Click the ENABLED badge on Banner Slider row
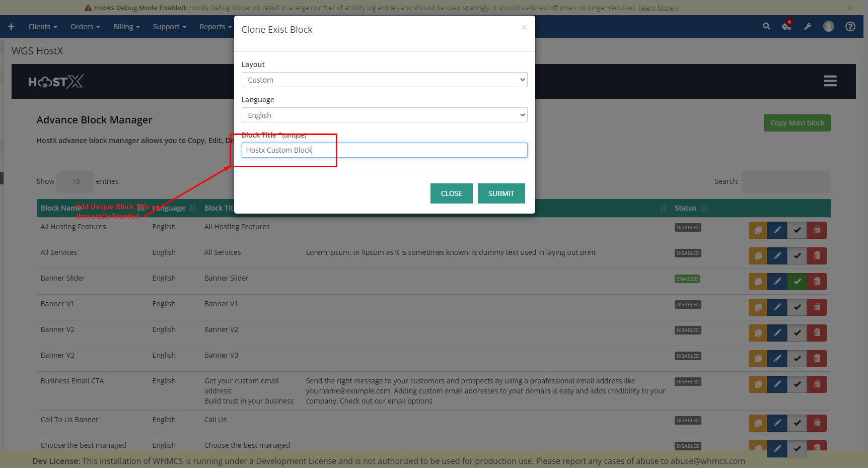 tap(687, 279)
